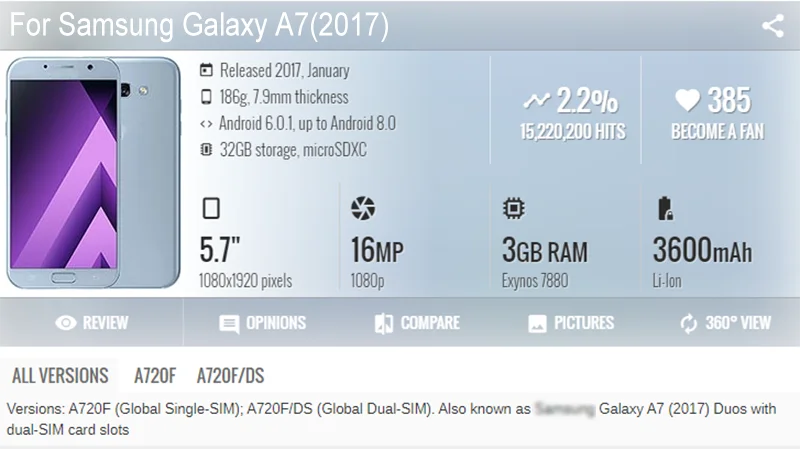Click the storage chip icon beside 32GB

(206, 149)
